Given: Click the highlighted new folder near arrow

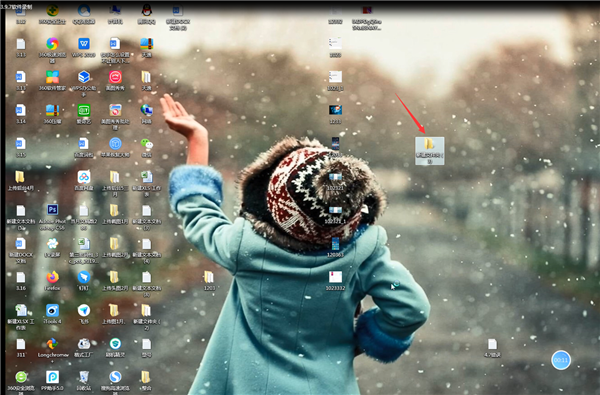Looking at the screenshot, I should coord(430,151).
